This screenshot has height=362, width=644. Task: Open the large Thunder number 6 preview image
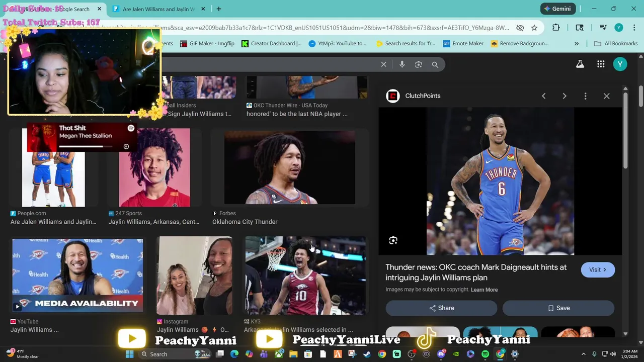pos(500,182)
